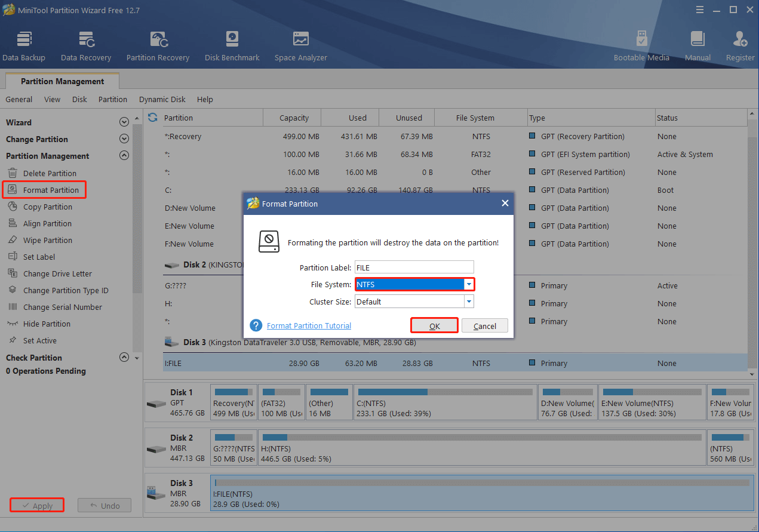
Task: Open the Dynamic Disk menu
Action: [x=162, y=100]
